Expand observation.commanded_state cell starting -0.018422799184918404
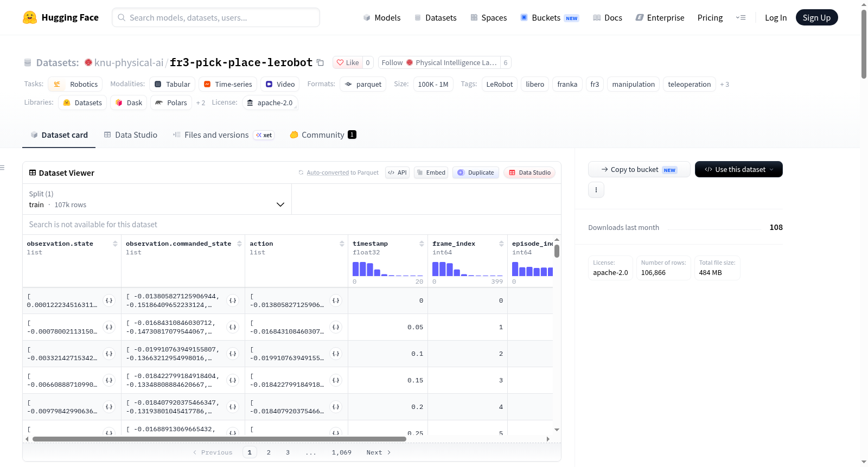Viewport: 868px width, 467px height. [x=233, y=380]
